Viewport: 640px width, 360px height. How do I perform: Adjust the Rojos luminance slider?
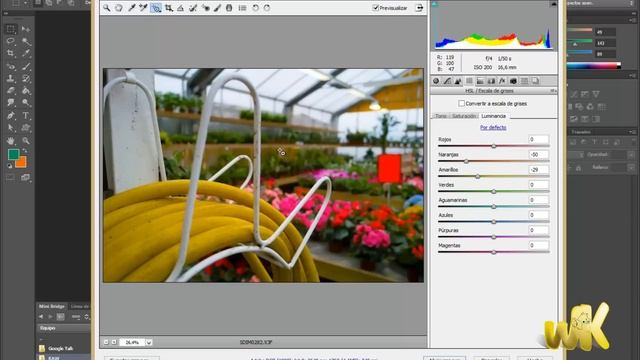(x=493, y=146)
